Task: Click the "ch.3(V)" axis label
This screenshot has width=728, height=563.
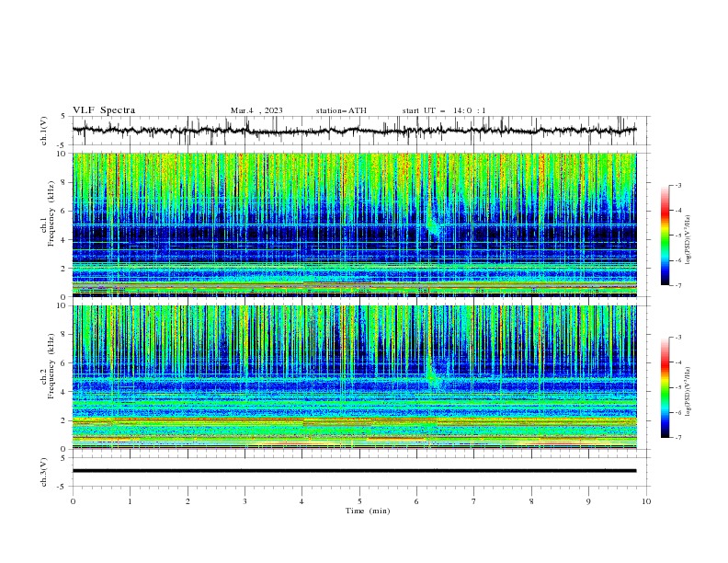Action: [x=44, y=472]
